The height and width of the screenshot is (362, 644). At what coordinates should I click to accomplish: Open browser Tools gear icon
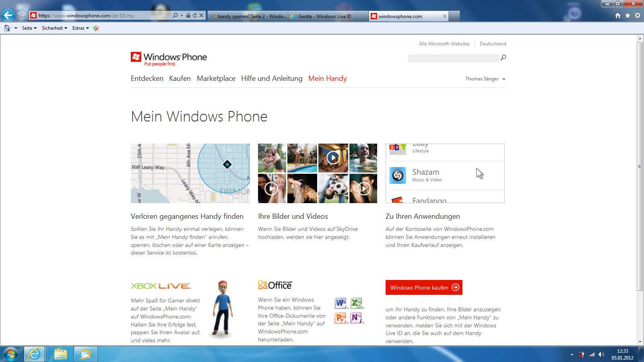(x=638, y=16)
